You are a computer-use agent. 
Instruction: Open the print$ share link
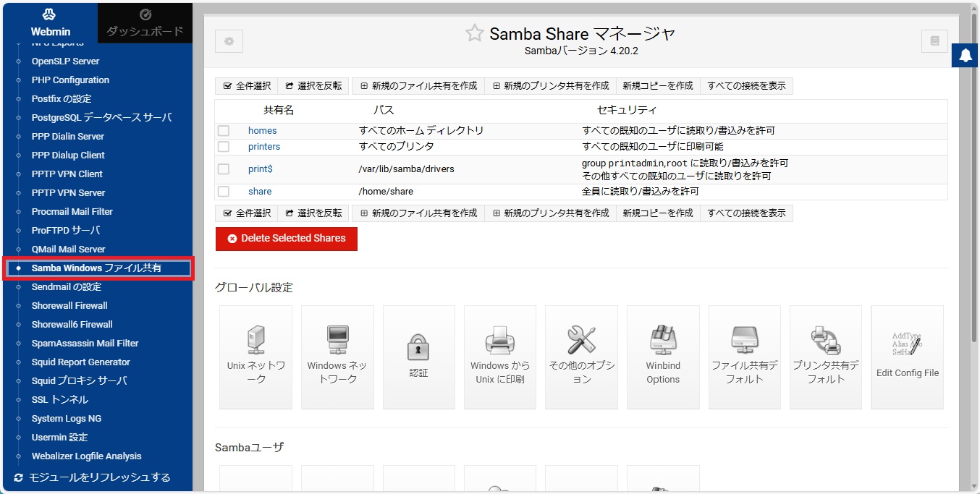pos(260,169)
